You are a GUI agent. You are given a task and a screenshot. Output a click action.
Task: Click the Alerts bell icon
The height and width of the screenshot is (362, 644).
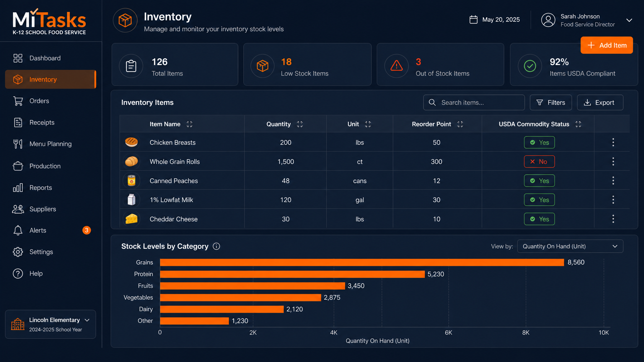pyautogui.click(x=18, y=230)
